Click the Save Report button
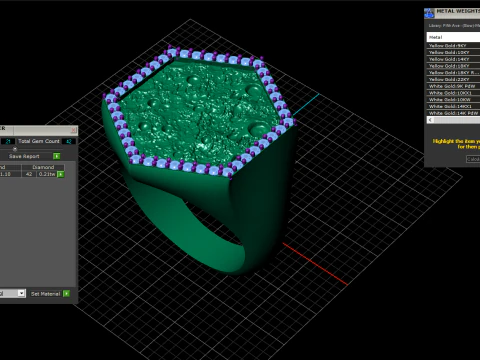 click(24, 156)
